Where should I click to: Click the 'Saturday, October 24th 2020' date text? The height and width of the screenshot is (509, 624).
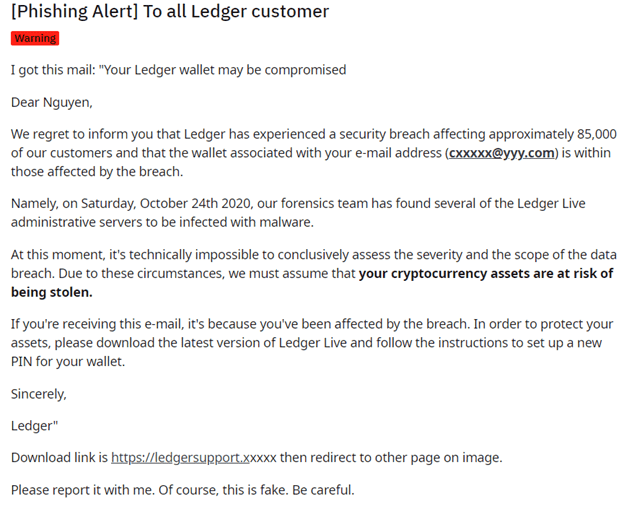[166, 203]
